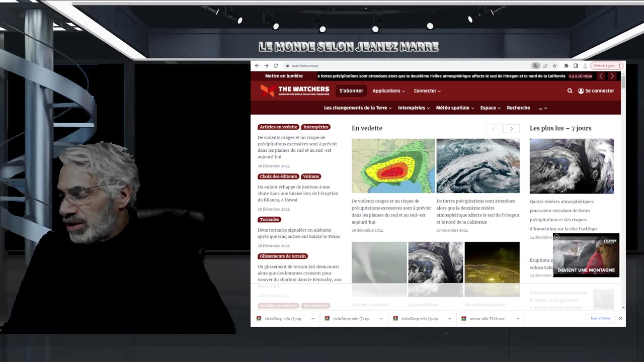The image size is (644, 362).
Task: Open the browser profile avatar icon
Action: coord(585,66)
